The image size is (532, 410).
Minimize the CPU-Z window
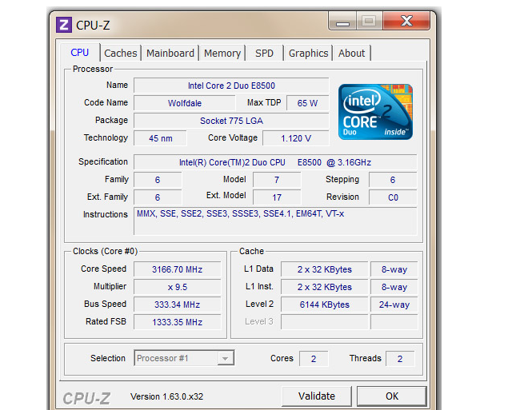[x=342, y=22]
